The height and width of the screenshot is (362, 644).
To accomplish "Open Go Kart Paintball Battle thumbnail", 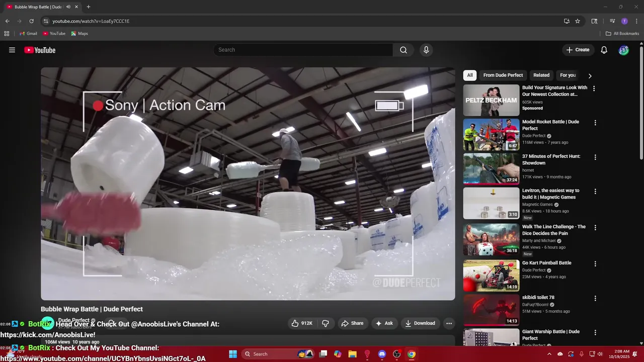I will [491, 276].
